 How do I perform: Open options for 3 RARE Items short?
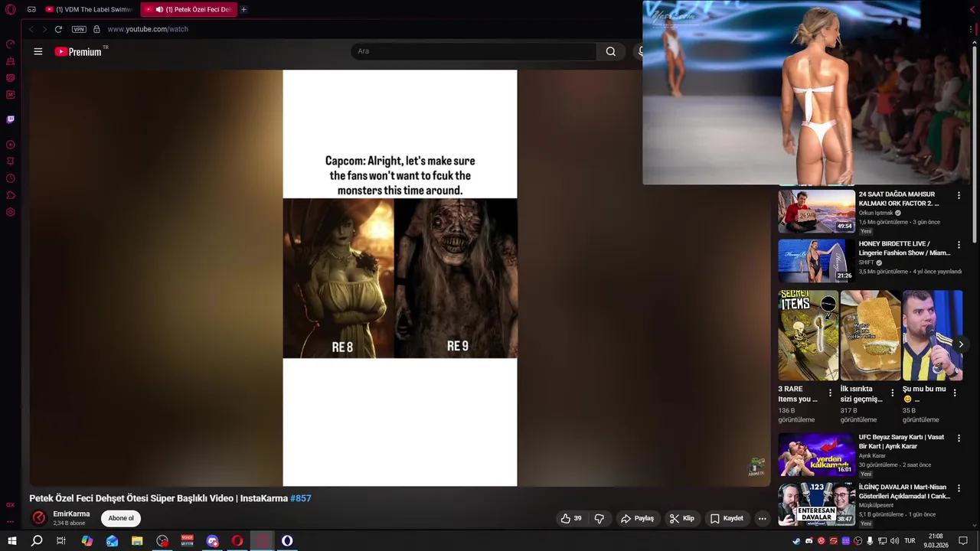coord(830,393)
